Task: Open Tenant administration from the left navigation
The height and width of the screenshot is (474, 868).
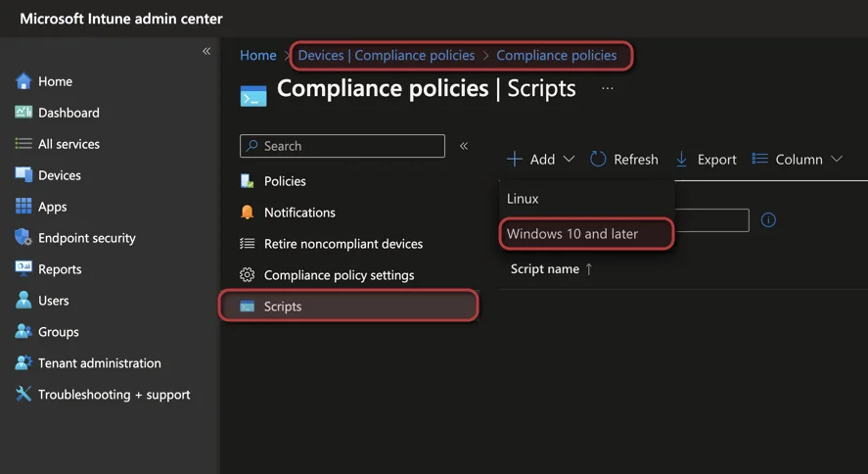Action: (100, 363)
